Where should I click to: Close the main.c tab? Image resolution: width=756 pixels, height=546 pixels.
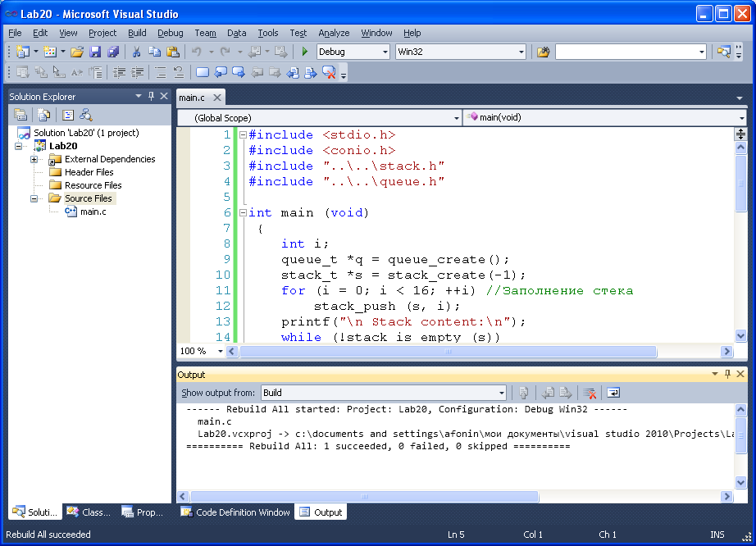tap(217, 98)
